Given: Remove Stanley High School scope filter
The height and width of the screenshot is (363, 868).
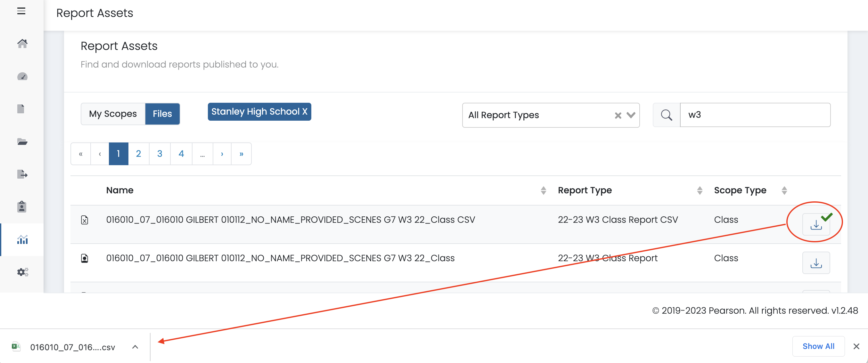Looking at the screenshot, I should click(305, 111).
